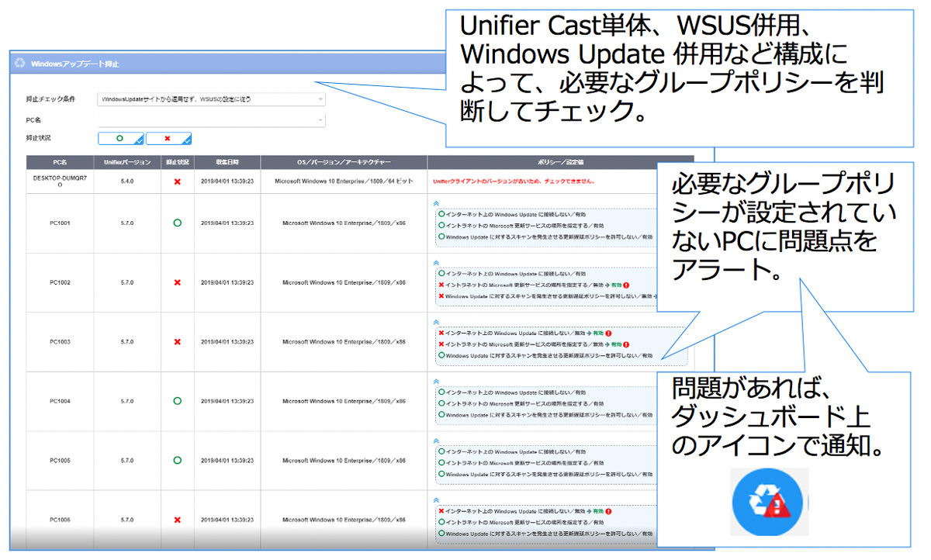Sort by 抑止状況 column header
The width and height of the screenshot is (931, 560).
tap(177, 162)
